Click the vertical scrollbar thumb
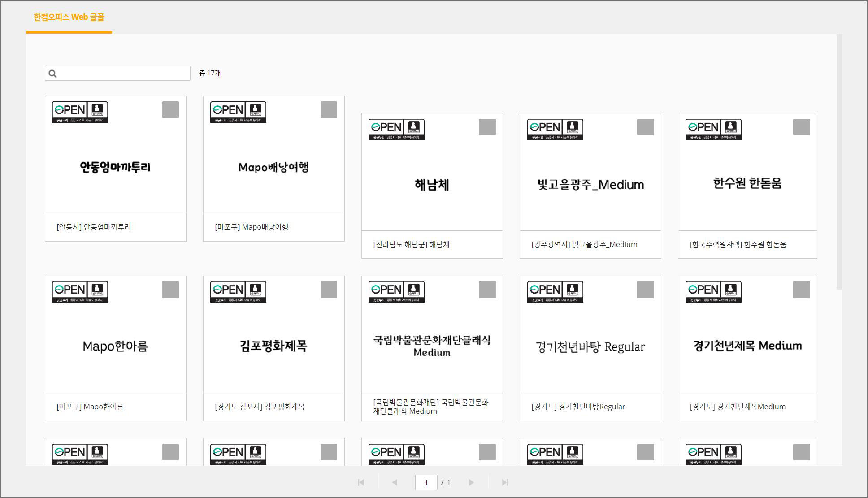The width and height of the screenshot is (868, 498). click(839, 161)
